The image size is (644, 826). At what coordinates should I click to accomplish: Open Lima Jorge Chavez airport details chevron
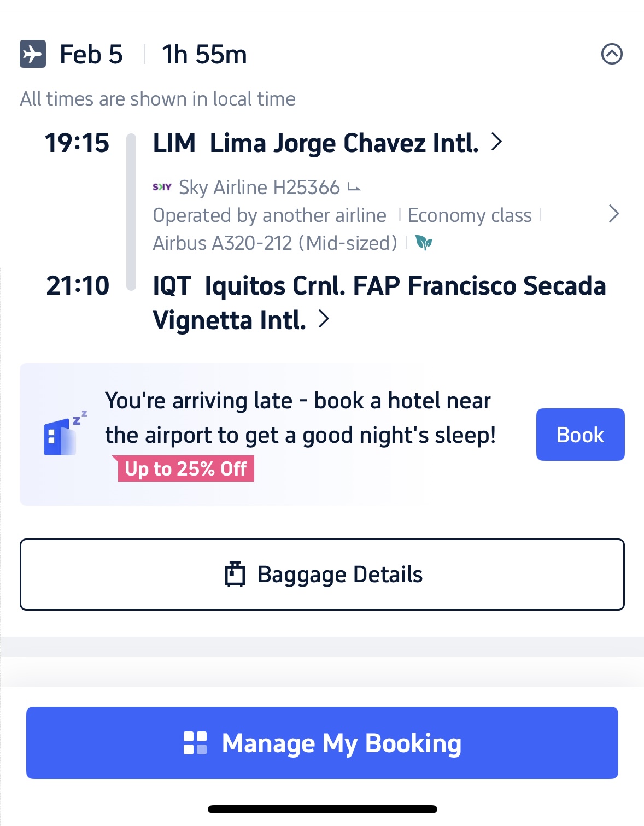[496, 142]
